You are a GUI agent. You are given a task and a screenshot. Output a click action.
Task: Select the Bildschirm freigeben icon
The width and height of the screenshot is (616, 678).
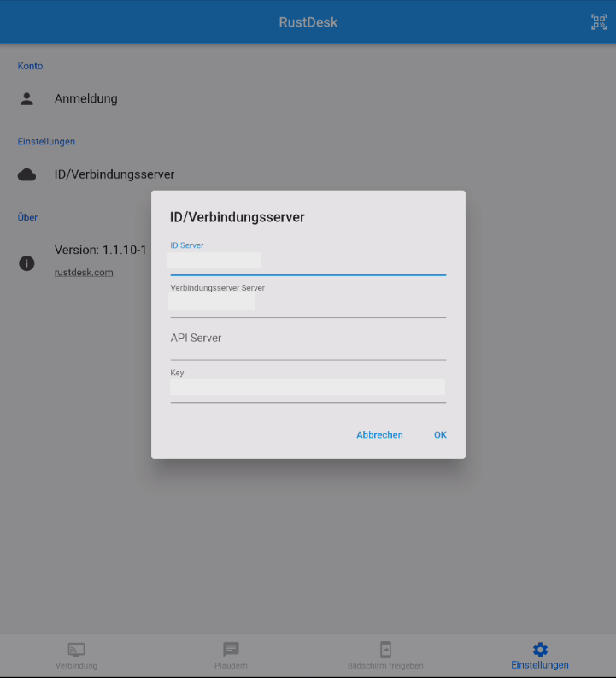point(385,650)
